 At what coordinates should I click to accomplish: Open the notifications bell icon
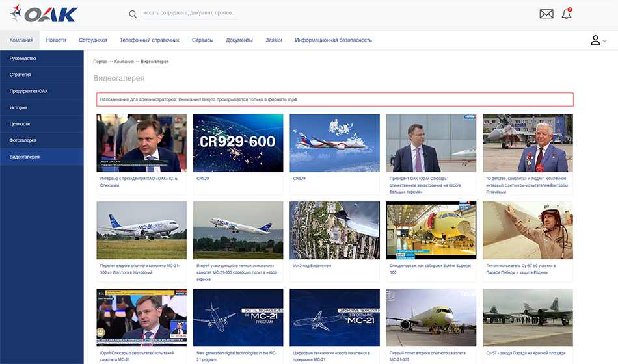[567, 14]
